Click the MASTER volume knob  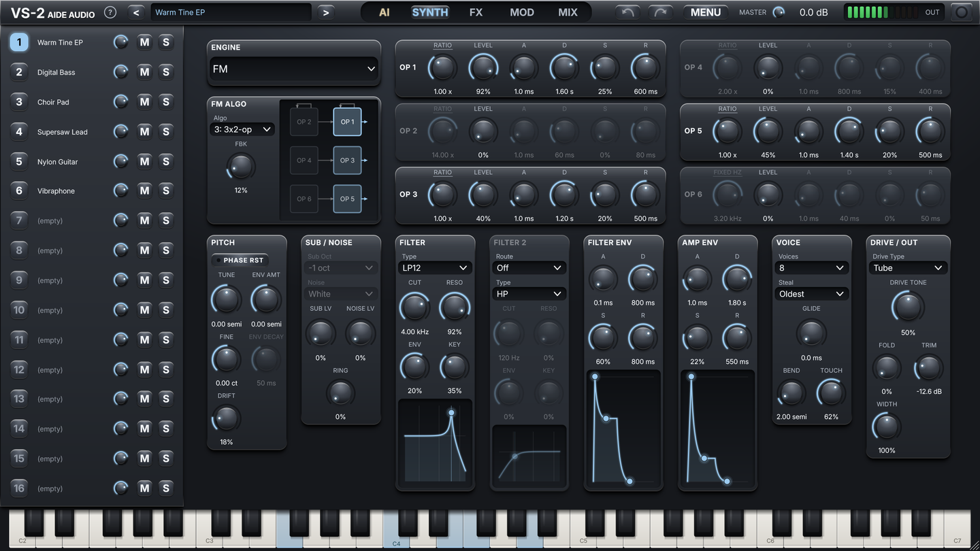pos(779,12)
